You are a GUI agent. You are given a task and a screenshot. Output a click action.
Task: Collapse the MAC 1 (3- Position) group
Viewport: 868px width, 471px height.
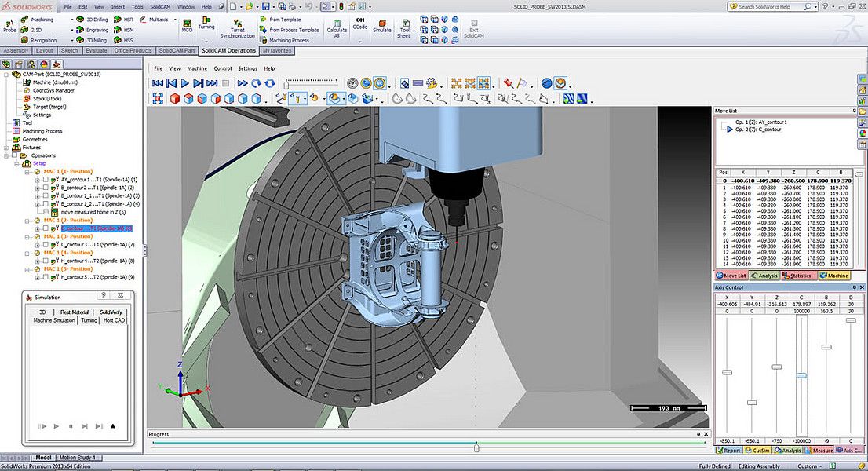point(27,237)
